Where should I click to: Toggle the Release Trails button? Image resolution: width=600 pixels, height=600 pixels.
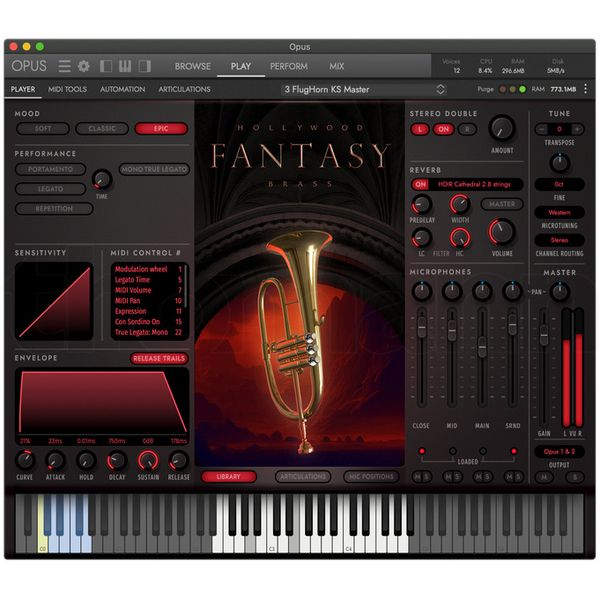click(159, 359)
